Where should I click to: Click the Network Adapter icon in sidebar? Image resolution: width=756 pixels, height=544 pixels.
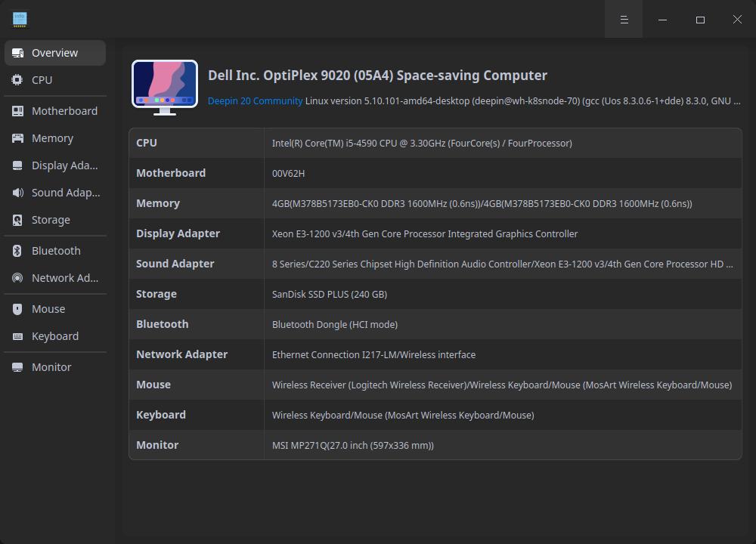click(17, 278)
